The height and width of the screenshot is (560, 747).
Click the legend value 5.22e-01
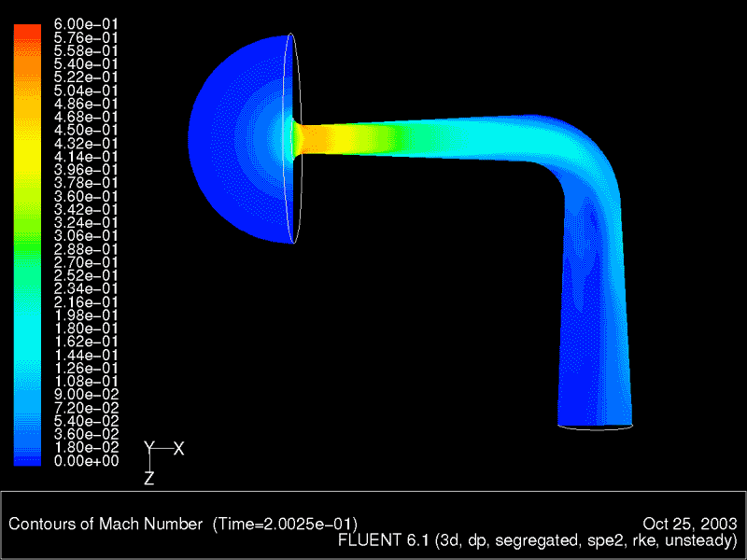coord(86,77)
